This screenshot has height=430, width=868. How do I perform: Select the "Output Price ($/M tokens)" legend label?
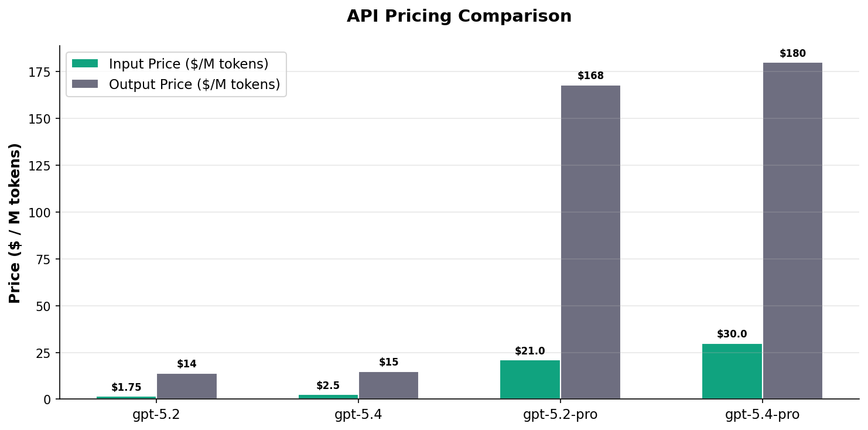[x=194, y=84]
